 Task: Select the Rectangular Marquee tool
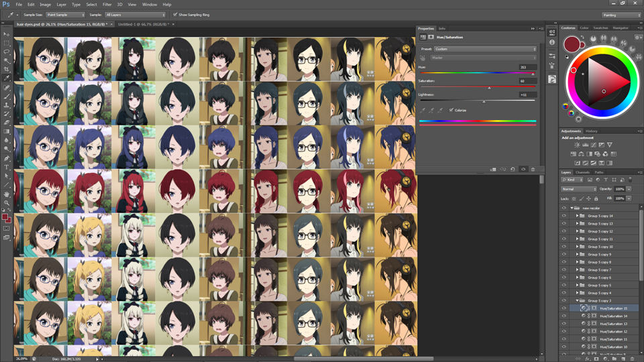[7, 43]
